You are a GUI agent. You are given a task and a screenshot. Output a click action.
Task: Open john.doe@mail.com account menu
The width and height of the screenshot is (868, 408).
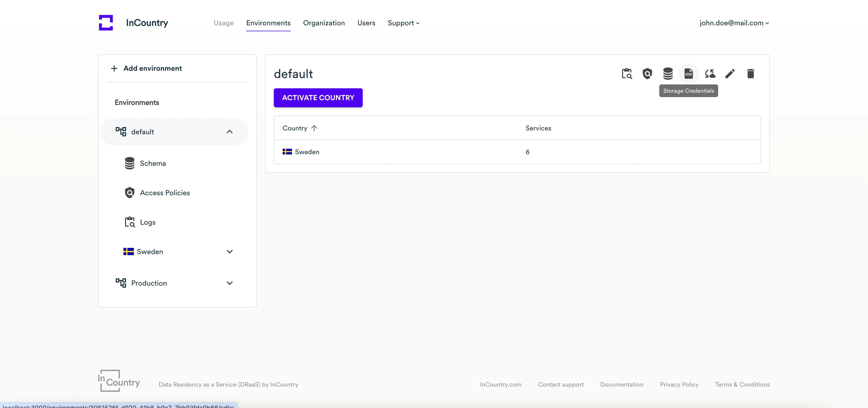coord(734,23)
